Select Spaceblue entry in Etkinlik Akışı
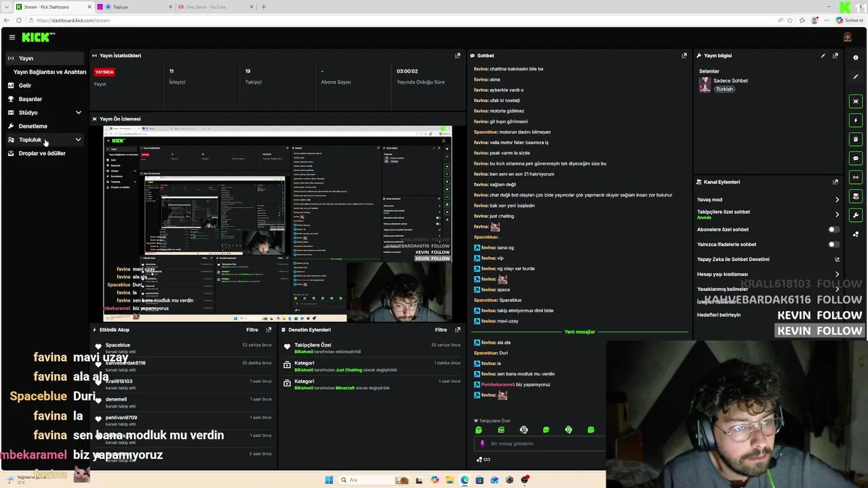The image size is (868, 488). point(183,348)
